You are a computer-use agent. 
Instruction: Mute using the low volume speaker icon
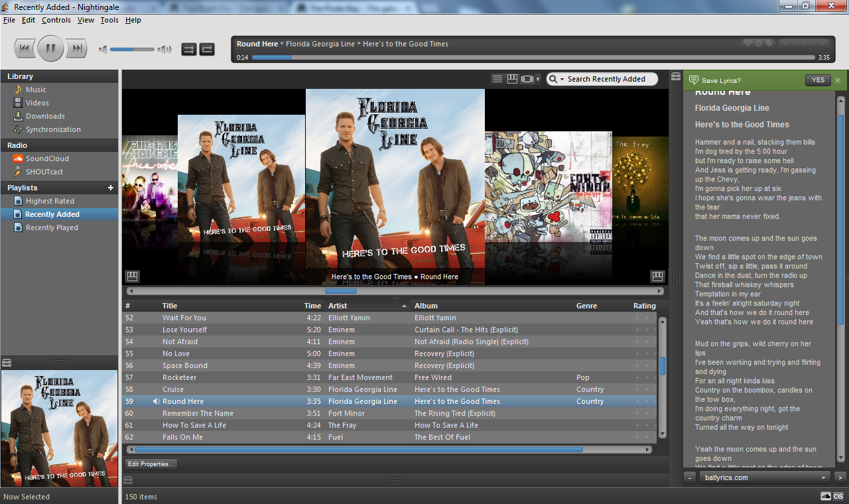[x=103, y=49]
